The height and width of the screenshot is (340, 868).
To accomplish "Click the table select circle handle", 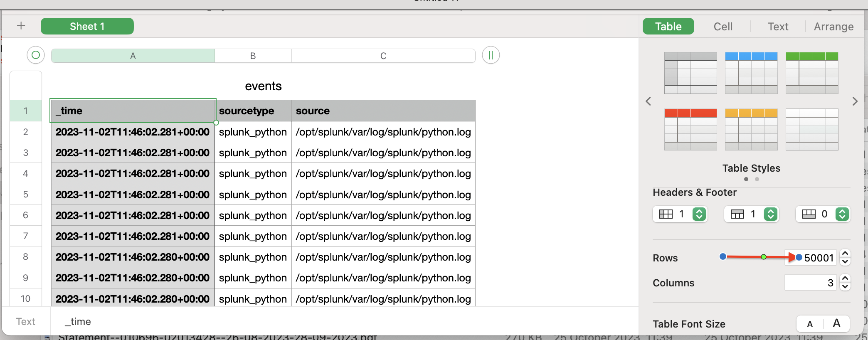I will 36,55.
